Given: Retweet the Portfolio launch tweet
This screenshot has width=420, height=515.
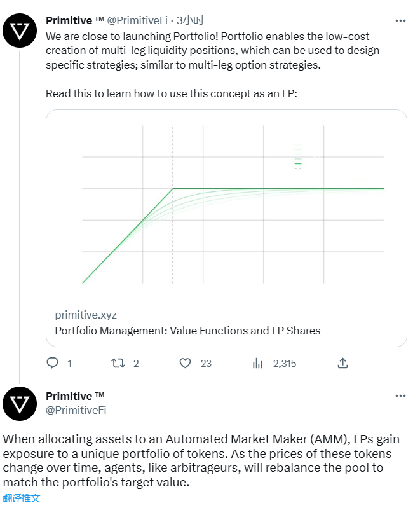Looking at the screenshot, I should pyautogui.click(x=118, y=363).
